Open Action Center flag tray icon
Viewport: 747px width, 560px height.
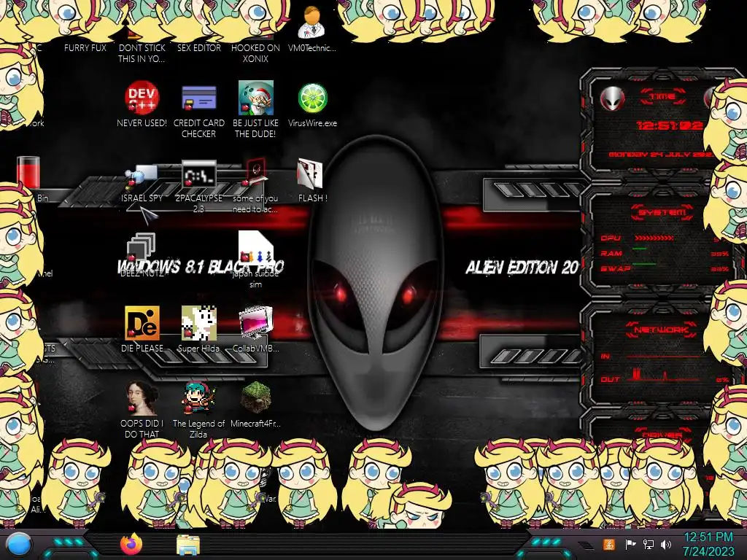pos(630,544)
